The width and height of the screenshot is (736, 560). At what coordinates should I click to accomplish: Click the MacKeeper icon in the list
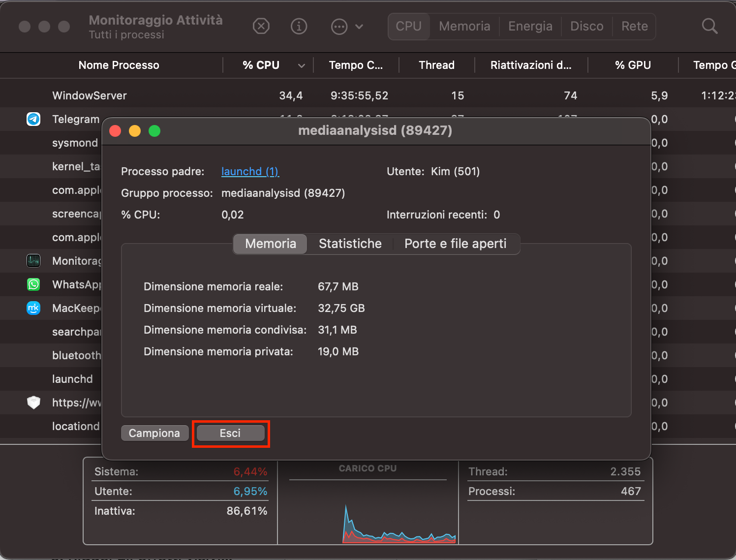(x=33, y=308)
